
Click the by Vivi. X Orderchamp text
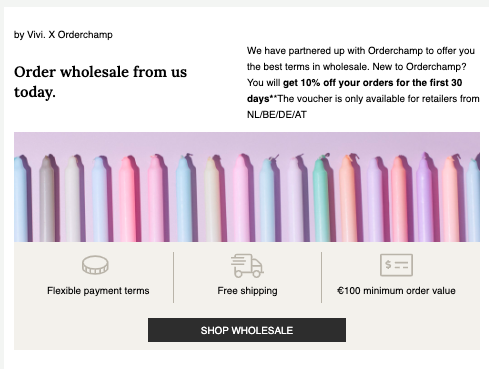coord(63,35)
